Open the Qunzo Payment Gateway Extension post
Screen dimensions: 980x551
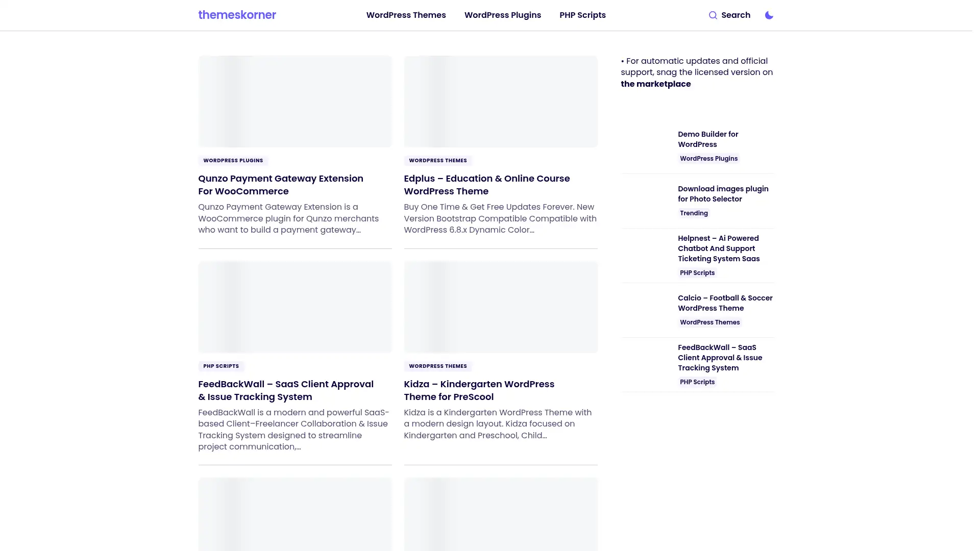click(x=280, y=185)
